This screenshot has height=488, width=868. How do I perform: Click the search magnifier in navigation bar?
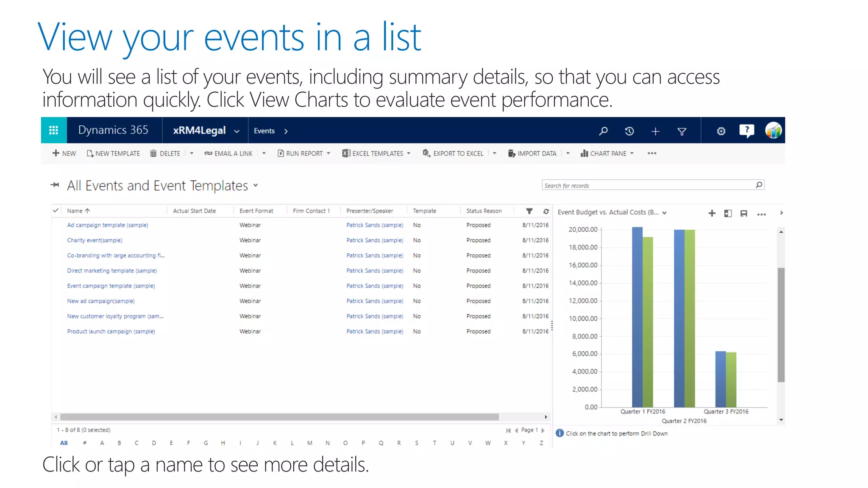pos(603,131)
